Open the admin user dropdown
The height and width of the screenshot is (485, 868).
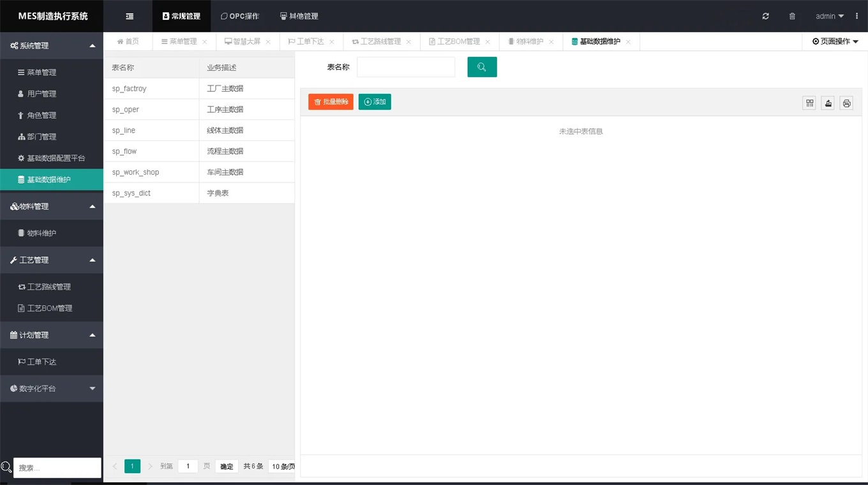[x=830, y=16]
